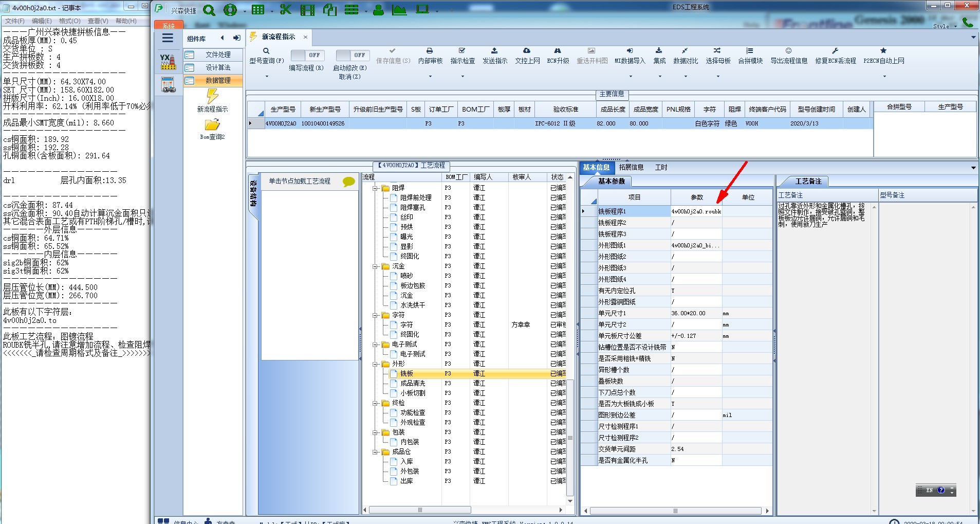Select the 电子测试 child process node
Viewport: 980px width, 524px height.
point(413,354)
